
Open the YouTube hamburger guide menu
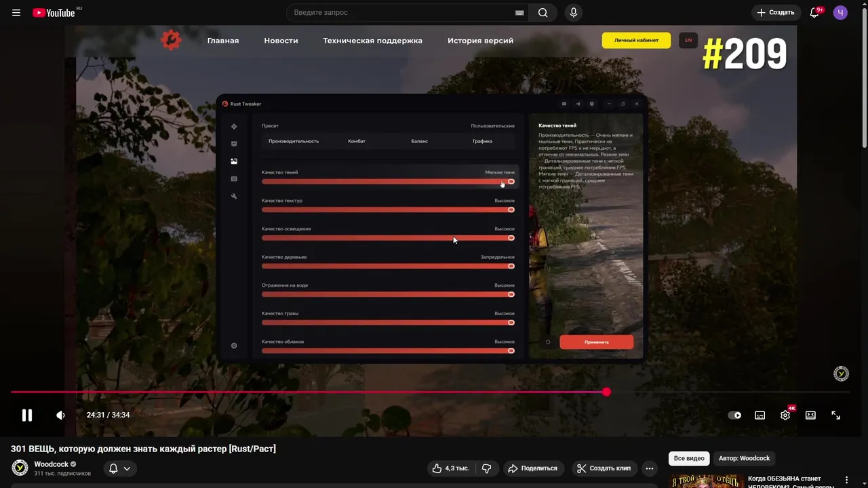(16, 12)
